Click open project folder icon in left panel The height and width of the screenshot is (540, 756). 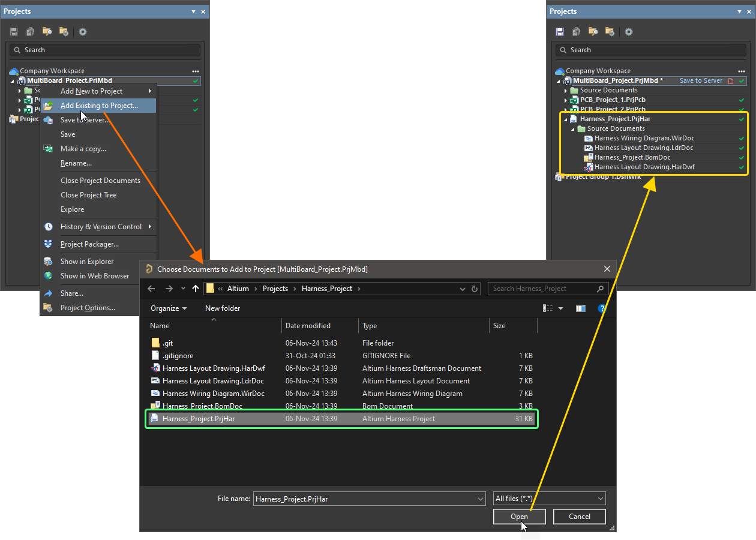coord(47,32)
